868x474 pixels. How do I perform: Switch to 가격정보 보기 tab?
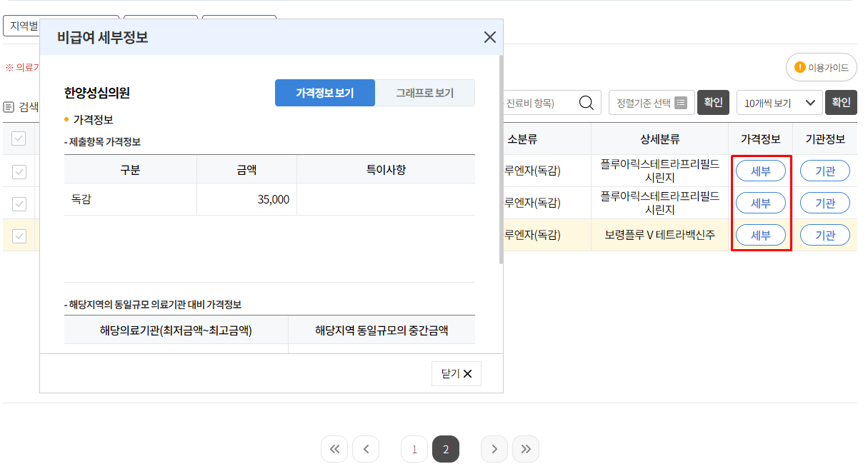click(x=325, y=93)
